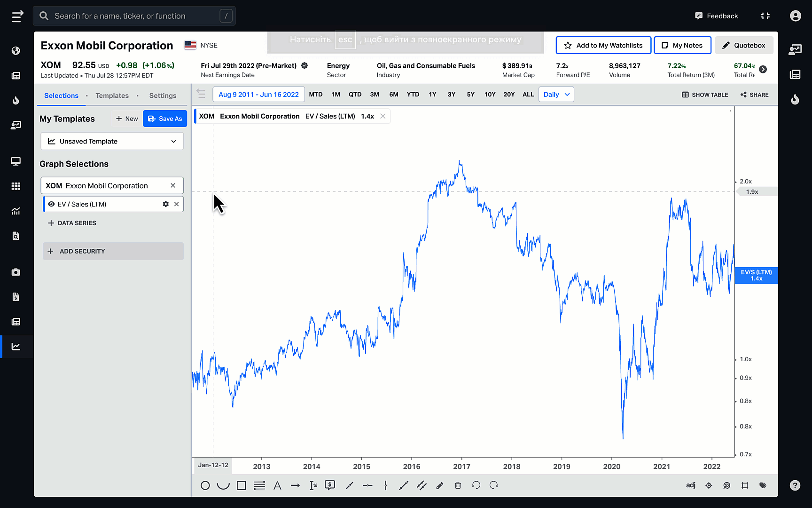Redo the chart drawing
Viewport: 812px width, 508px height.
coord(494,485)
